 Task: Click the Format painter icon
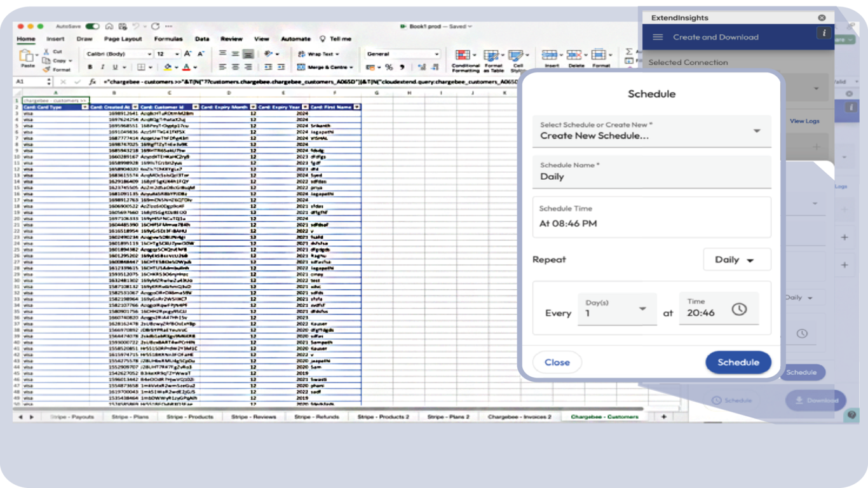46,69
